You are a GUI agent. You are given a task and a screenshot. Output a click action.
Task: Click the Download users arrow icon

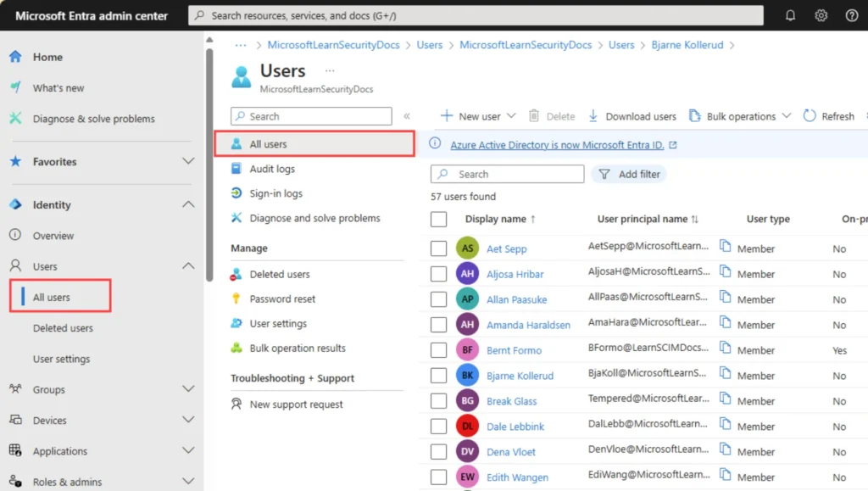[x=593, y=115]
